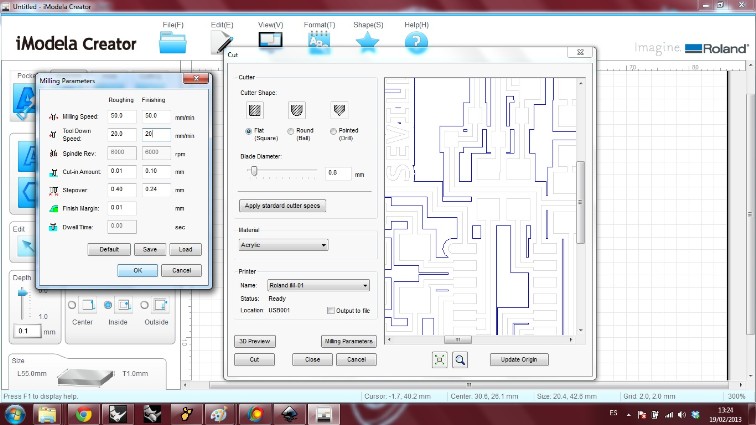The width and height of the screenshot is (756, 425).
Task: Click the Depth slider handle
Action: point(22,293)
